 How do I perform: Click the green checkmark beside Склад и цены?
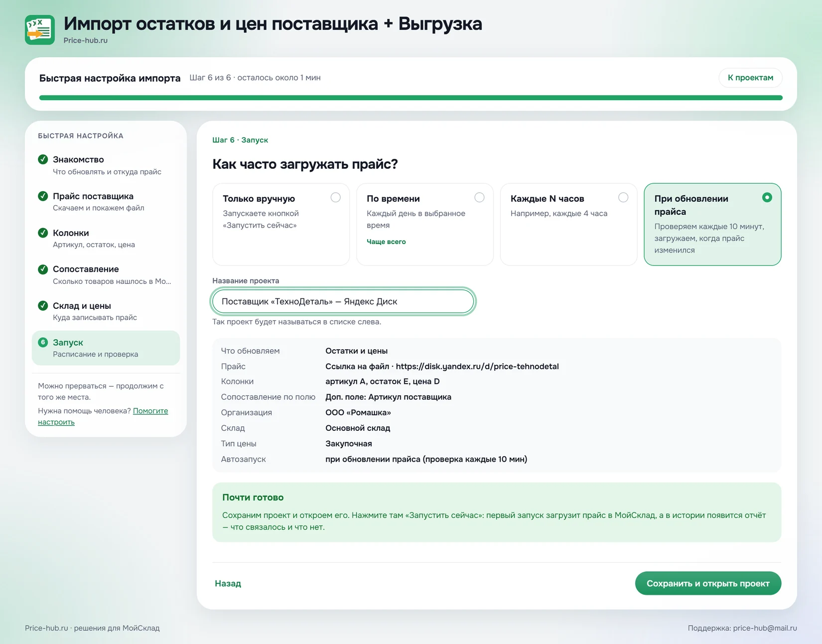[43, 305]
